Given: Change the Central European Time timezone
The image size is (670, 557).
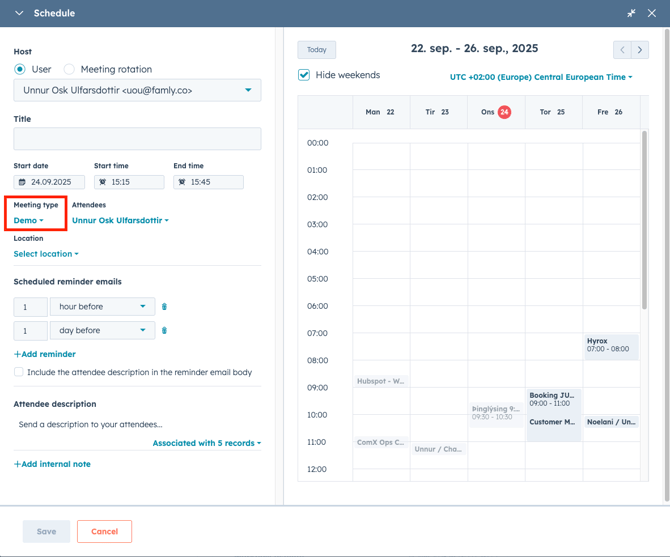Looking at the screenshot, I should point(540,77).
